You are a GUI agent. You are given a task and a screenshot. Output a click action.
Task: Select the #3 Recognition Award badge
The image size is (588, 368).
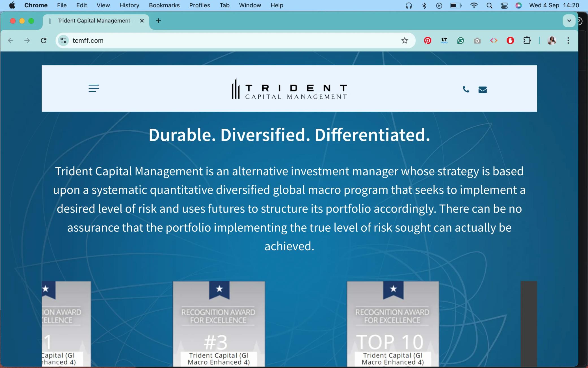pos(219,324)
